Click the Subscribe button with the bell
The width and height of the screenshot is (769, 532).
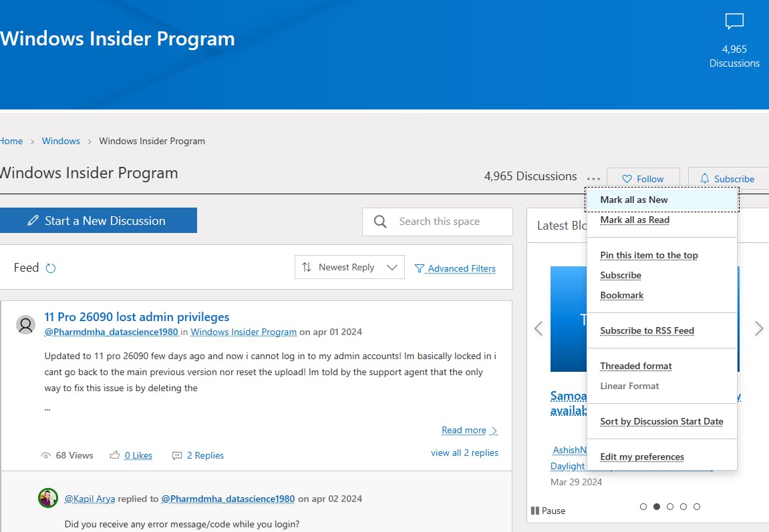(728, 179)
